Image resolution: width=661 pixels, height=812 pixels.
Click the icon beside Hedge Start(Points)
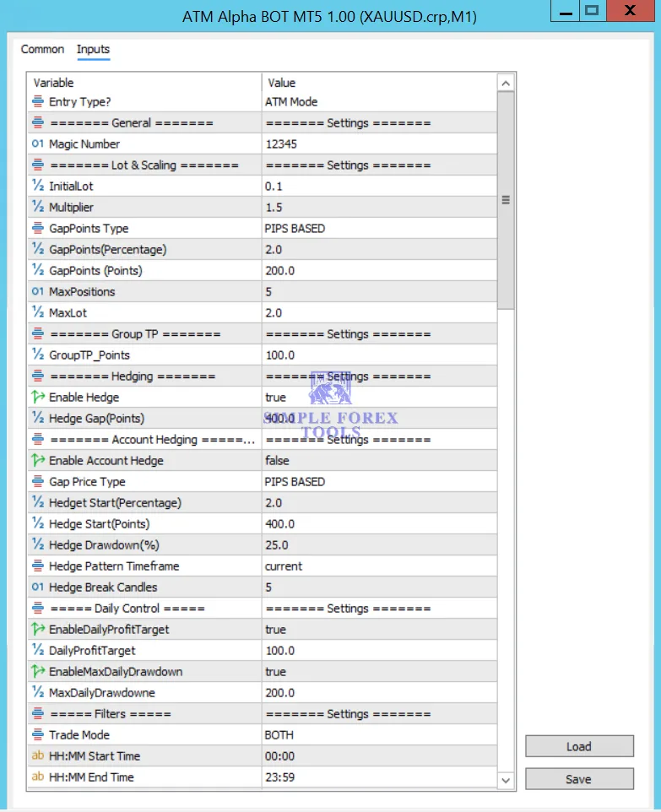(x=38, y=523)
